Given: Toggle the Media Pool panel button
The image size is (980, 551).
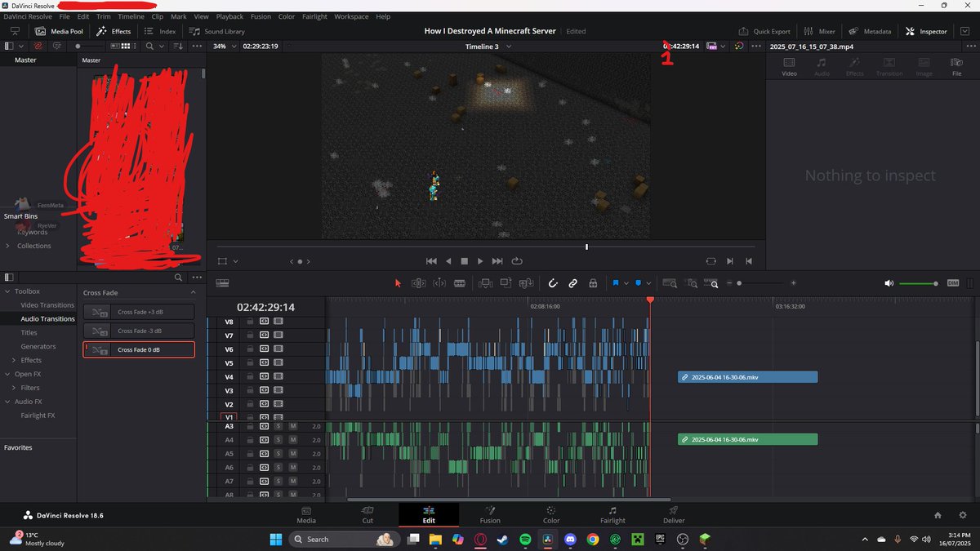Looking at the screenshot, I should coord(59,31).
